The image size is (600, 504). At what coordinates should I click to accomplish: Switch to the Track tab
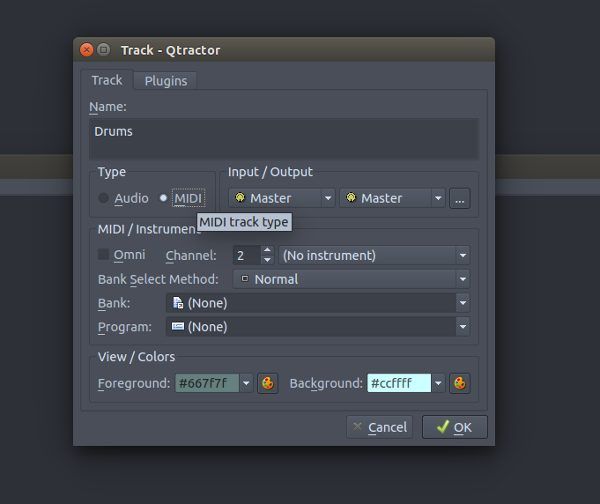(107, 80)
